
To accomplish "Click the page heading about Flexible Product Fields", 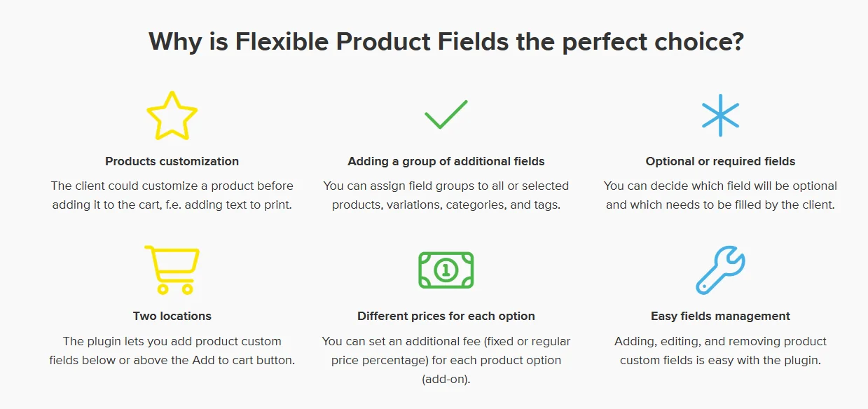I will click(446, 42).
